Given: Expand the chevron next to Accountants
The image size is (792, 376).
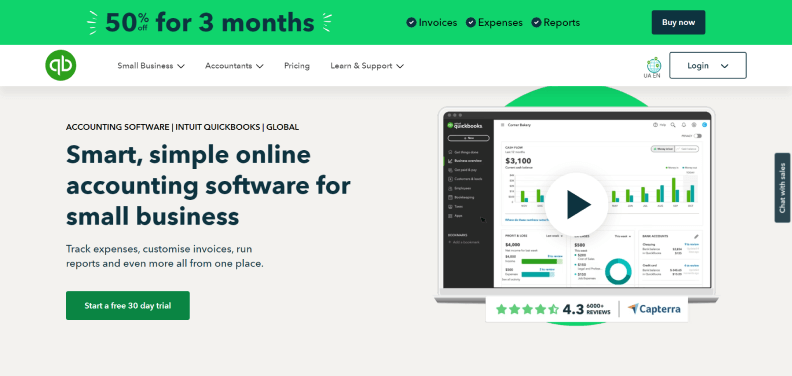Looking at the screenshot, I should pyautogui.click(x=260, y=66).
